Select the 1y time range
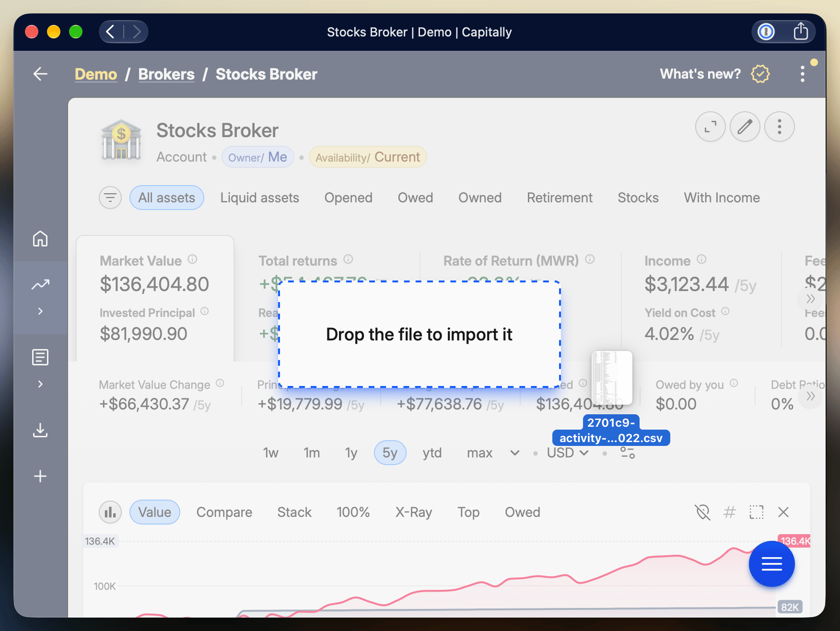Image resolution: width=840 pixels, height=631 pixels. tap(351, 453)
